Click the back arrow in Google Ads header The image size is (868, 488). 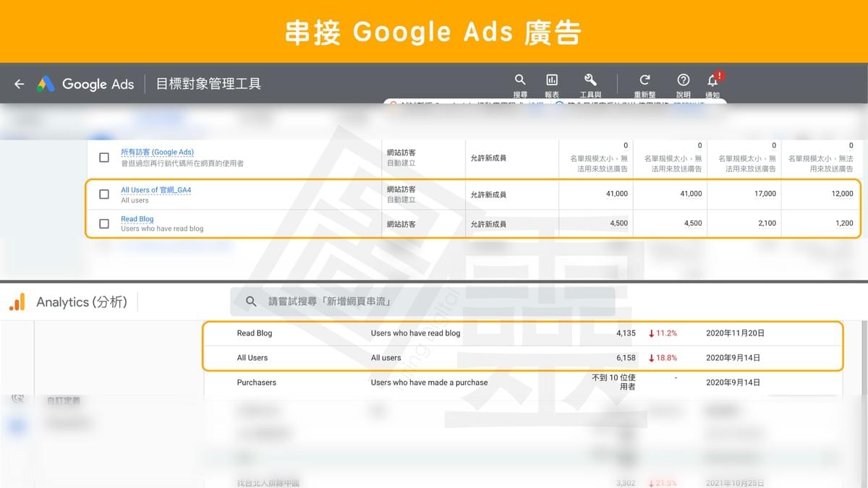20,84
